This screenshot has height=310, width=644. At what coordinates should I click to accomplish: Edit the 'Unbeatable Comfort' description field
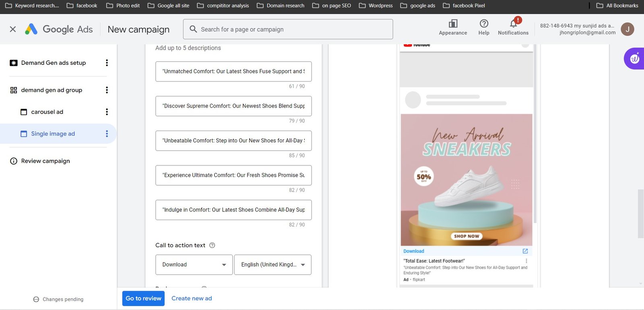point(233,141)
